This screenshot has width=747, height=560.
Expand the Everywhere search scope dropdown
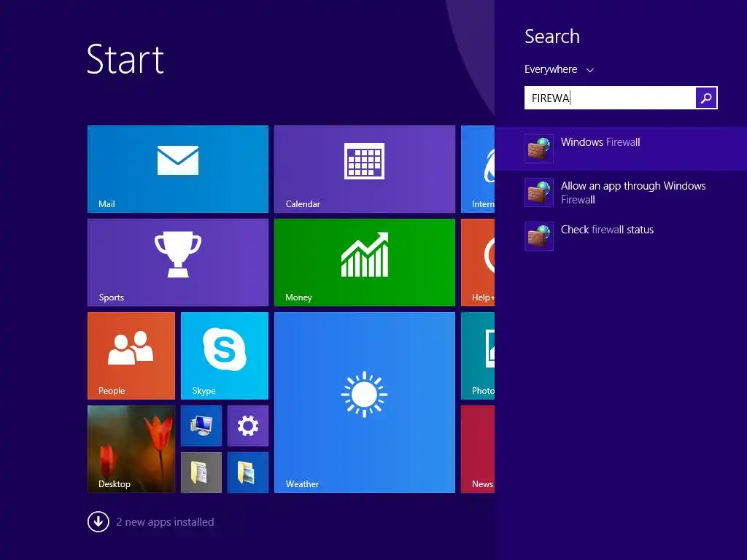pyautogui.click(x=560, y=69)
